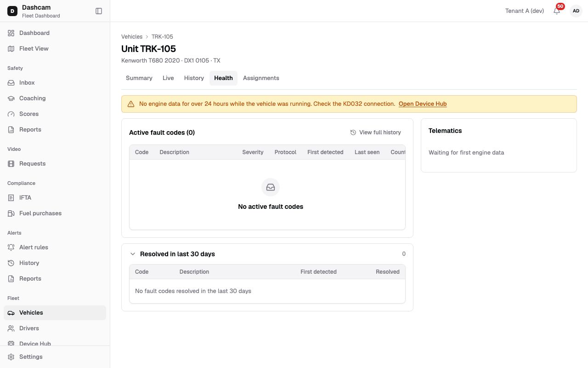588x368 pixels.
Task: Switch to the Summary tab
Action: pyautogui.click(x=139, y=78)
